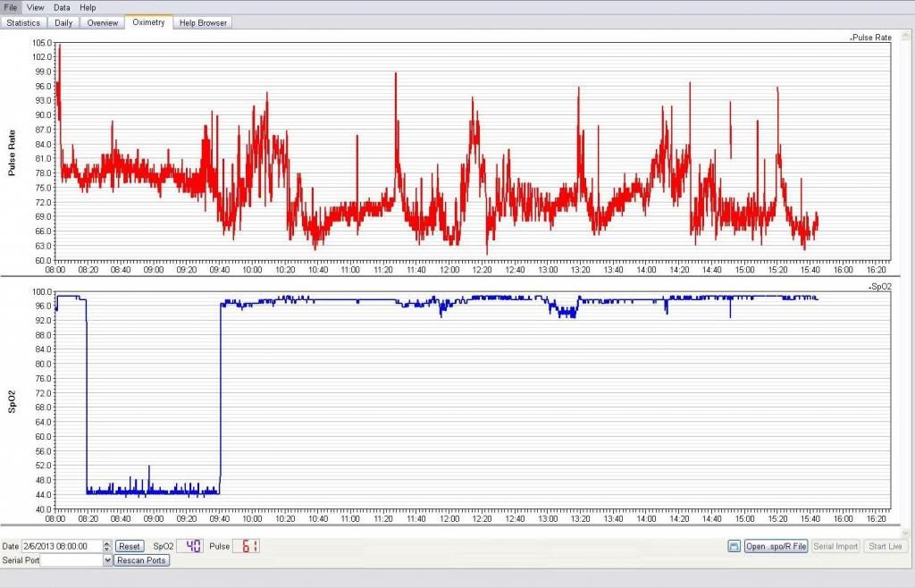Screen dimensions: 915x588
Task: Click the Start Live button
Action: (886, 546)
